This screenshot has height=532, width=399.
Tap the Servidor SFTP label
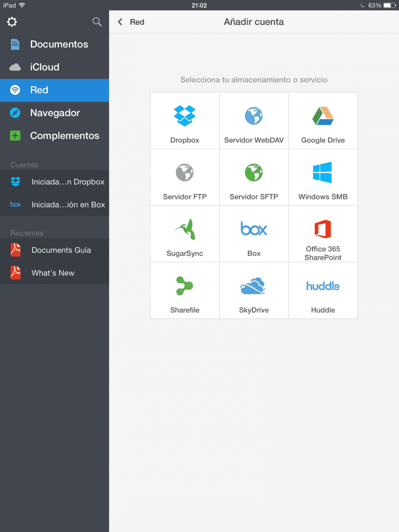tap(254, 197)
